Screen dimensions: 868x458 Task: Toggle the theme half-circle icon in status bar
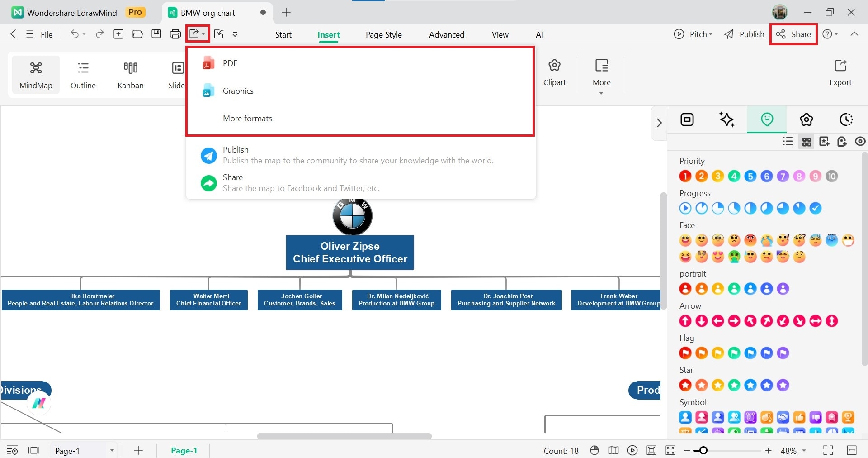coord(594,450)
